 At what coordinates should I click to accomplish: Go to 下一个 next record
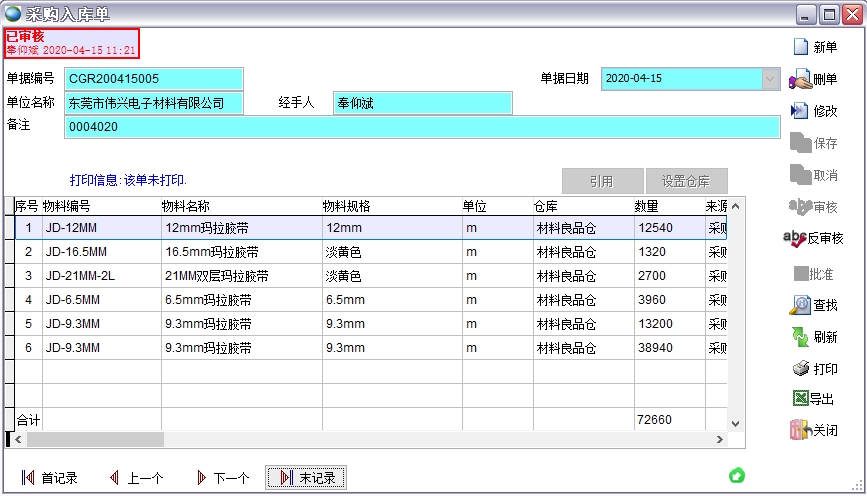pyautogui.click(x=223, y=478)
